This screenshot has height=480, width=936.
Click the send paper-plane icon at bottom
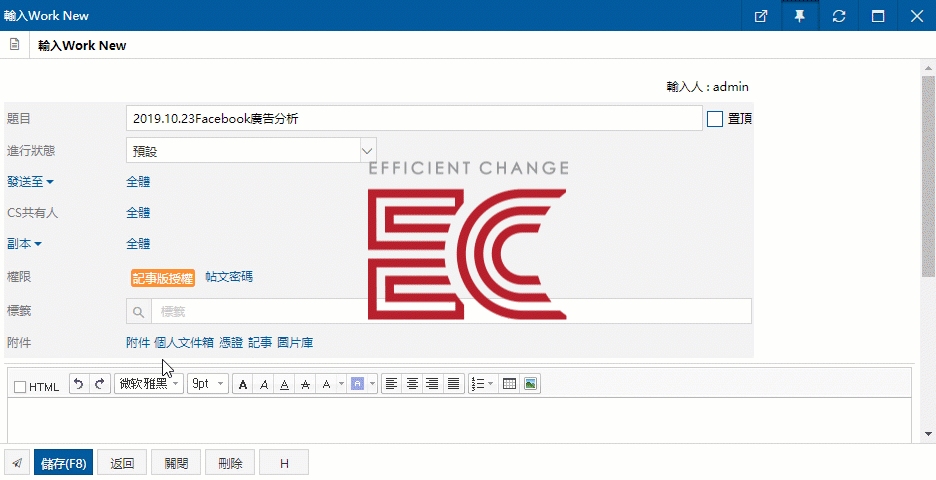click(x=17, y=463)
